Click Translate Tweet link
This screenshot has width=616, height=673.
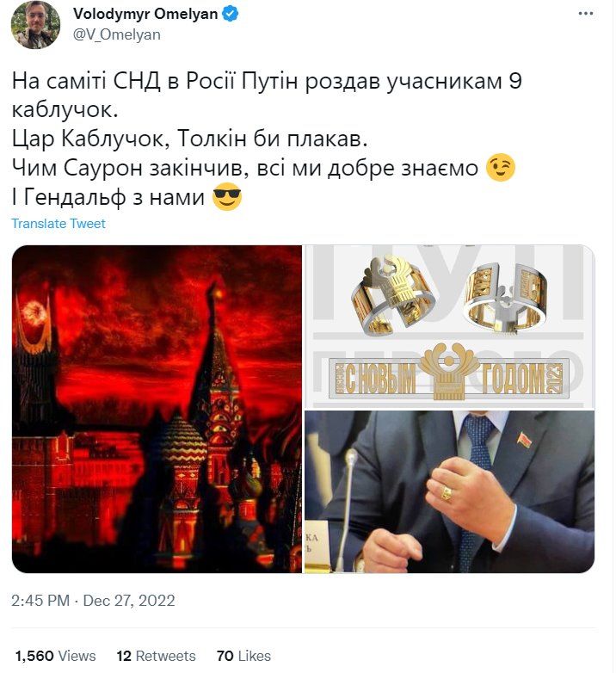[x=59, y=224]
